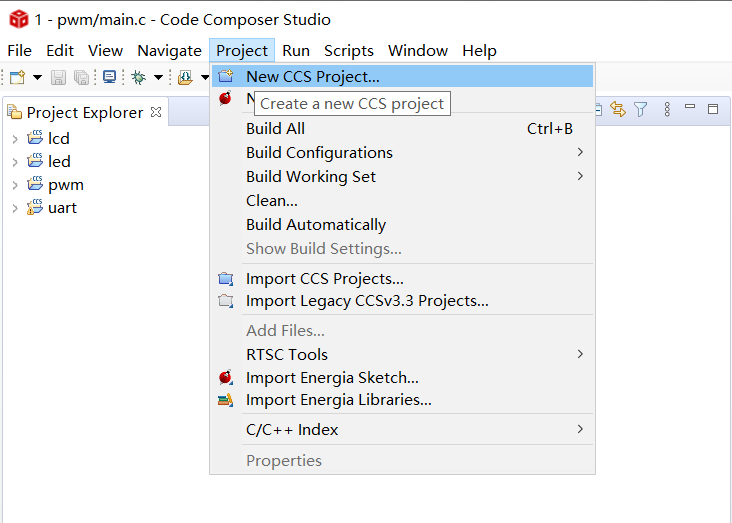Expand the lcd project tree node
The width and height of the screenshot is (732, 523).
coord(14,139)
